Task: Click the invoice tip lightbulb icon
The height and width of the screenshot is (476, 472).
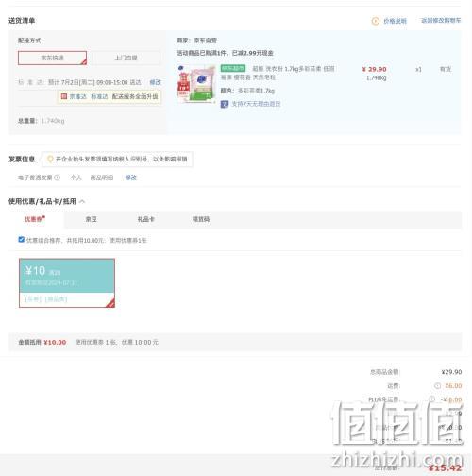Action: coord(50,159)
